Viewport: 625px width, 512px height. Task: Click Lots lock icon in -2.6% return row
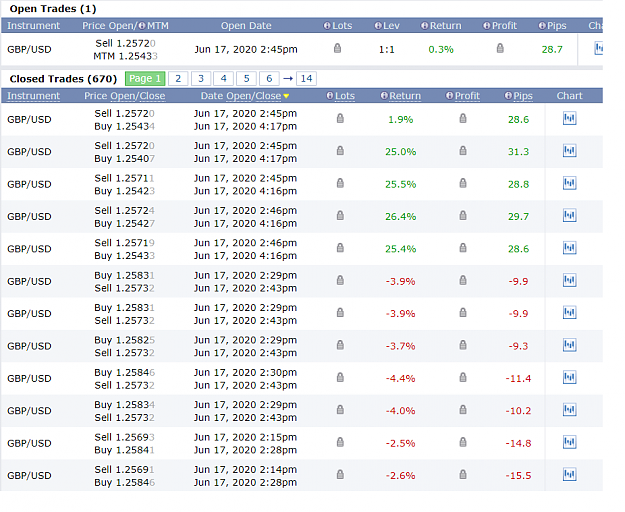pyautogui.click(x=340, y=475)
